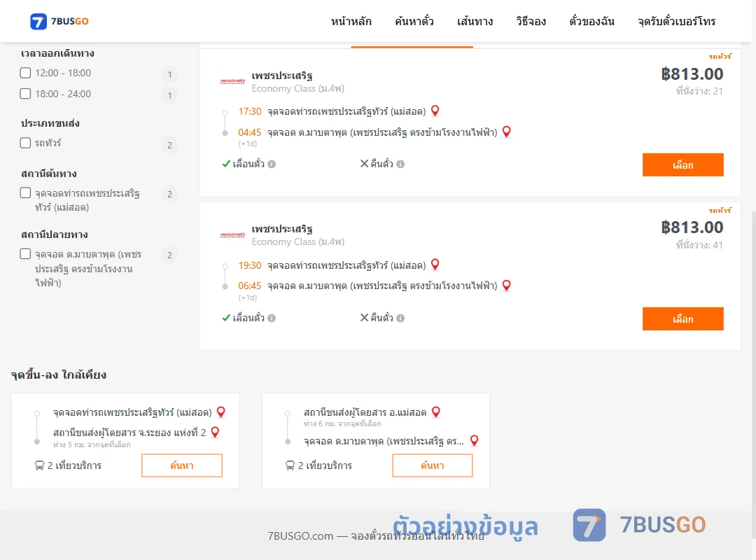This screenshot has height=560, width=756.
Task: Show เลื่อนตั๋ว info icon on 17:30 trip
Action: point(272,164)
